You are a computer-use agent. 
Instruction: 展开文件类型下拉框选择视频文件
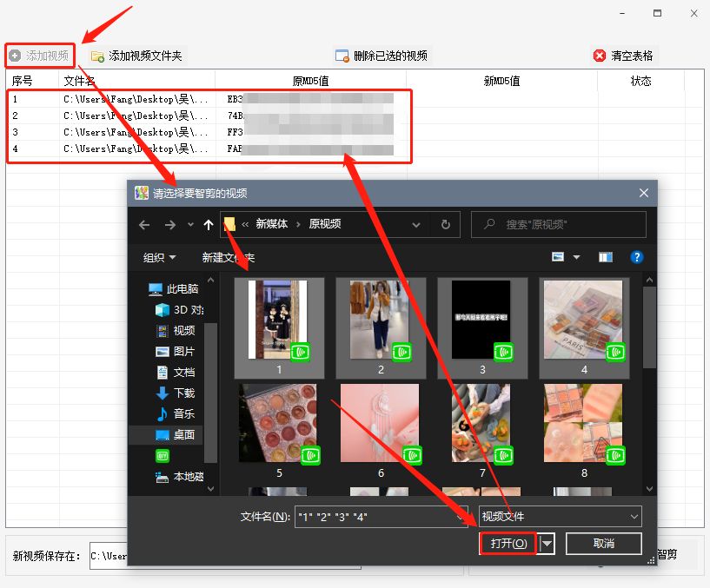click(632, 516)
